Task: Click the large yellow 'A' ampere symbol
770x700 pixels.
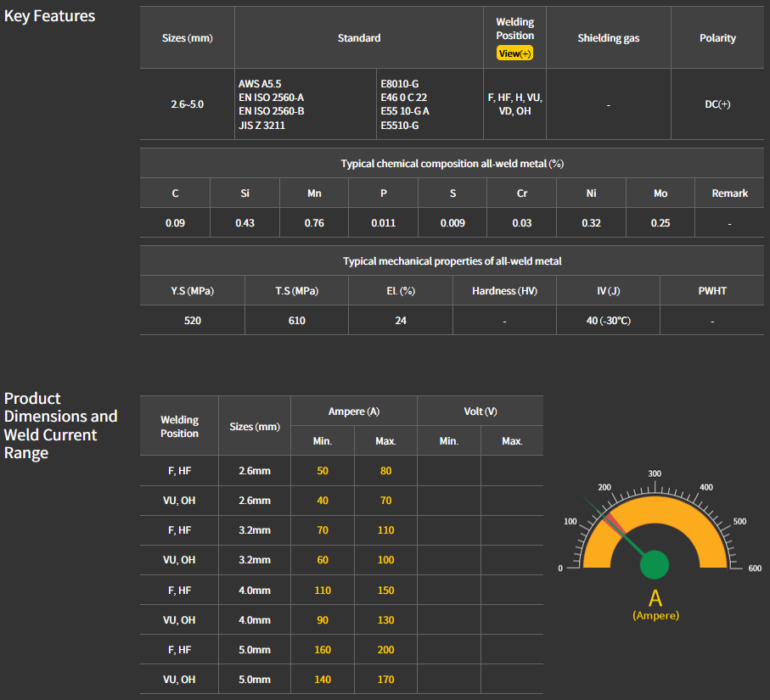Action: 655,597
